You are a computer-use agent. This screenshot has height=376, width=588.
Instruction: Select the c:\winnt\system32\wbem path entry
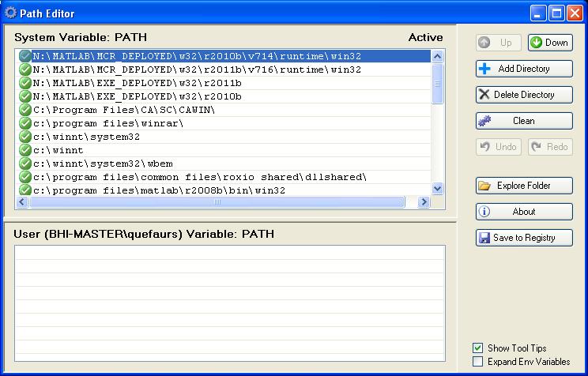click(x=94, y=164)
